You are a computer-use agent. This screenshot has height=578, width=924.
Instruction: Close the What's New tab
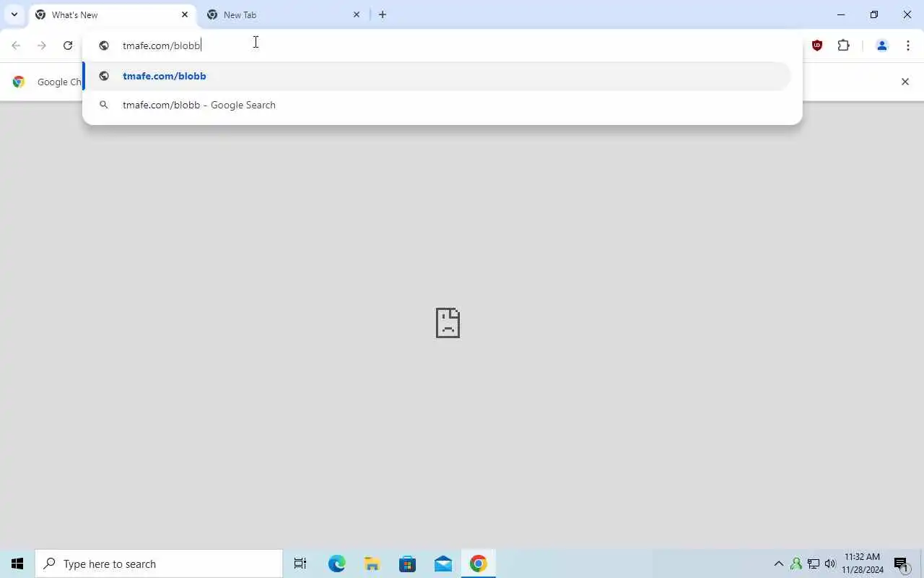click(x=185, y=14)
